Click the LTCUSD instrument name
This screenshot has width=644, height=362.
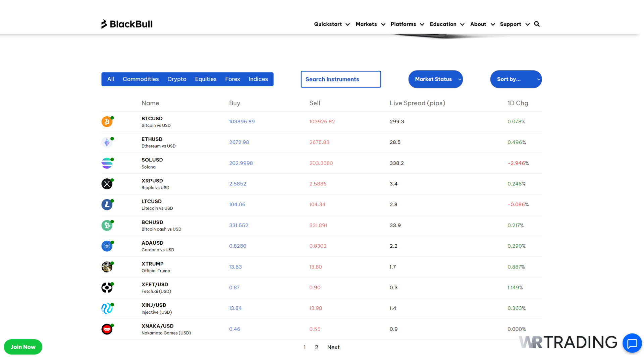(x=152, y=201)
